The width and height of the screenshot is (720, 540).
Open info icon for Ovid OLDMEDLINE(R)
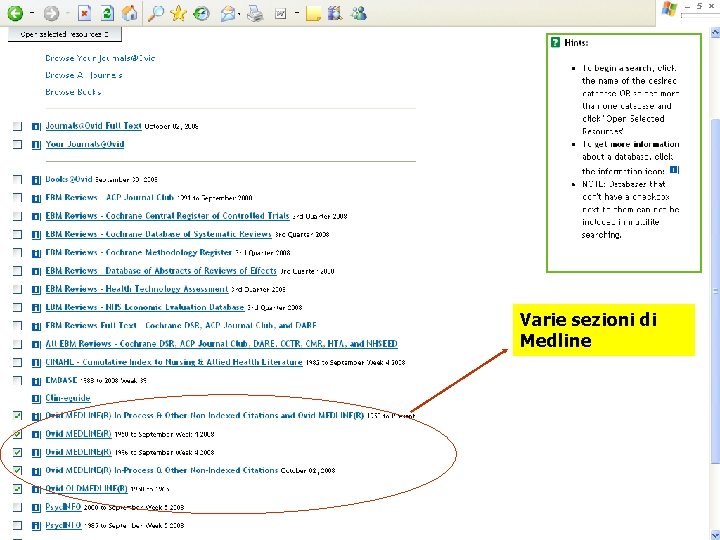coord(36,489)
